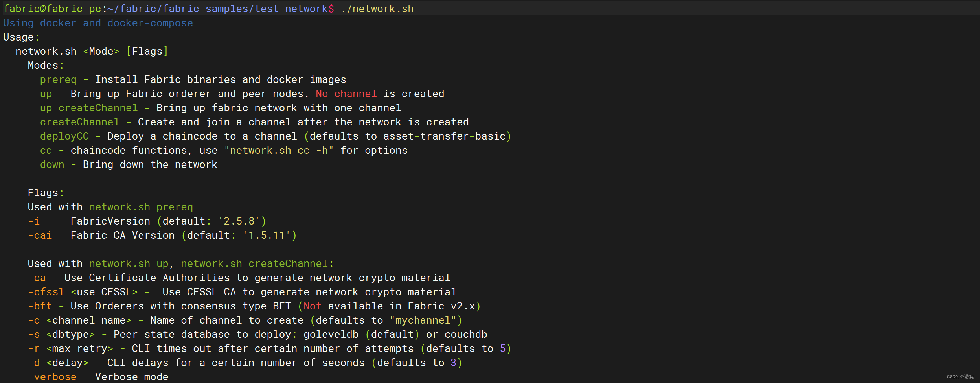Click the '-d' delay flag

(34, 363)
